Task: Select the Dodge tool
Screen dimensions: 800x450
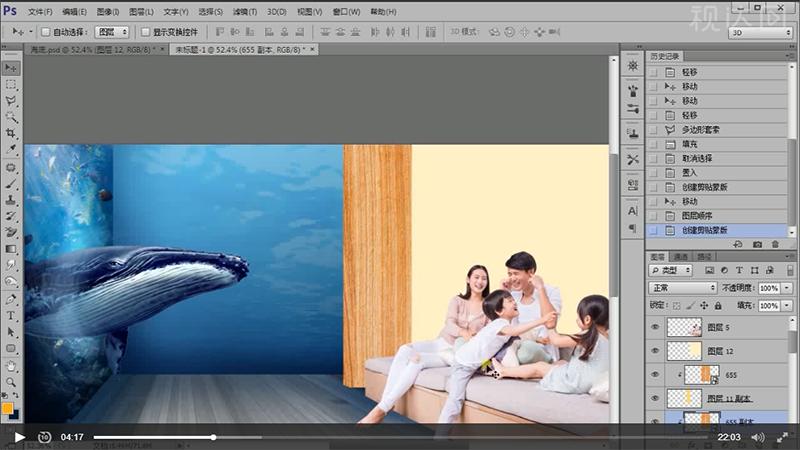Action: tap(11, 281)
